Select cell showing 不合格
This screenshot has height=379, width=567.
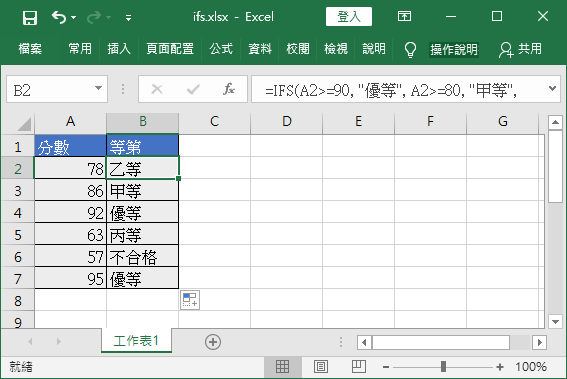pos(142,257)
